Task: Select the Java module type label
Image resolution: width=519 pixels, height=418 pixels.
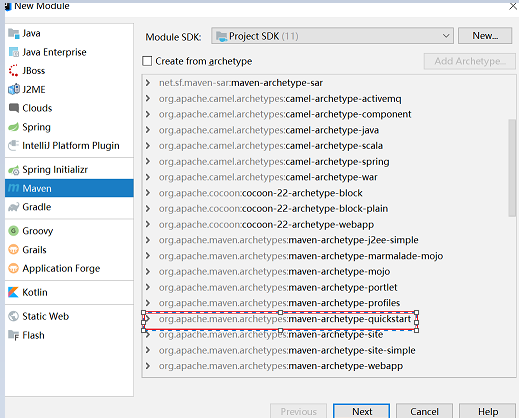Action: (x=31, y=33)
